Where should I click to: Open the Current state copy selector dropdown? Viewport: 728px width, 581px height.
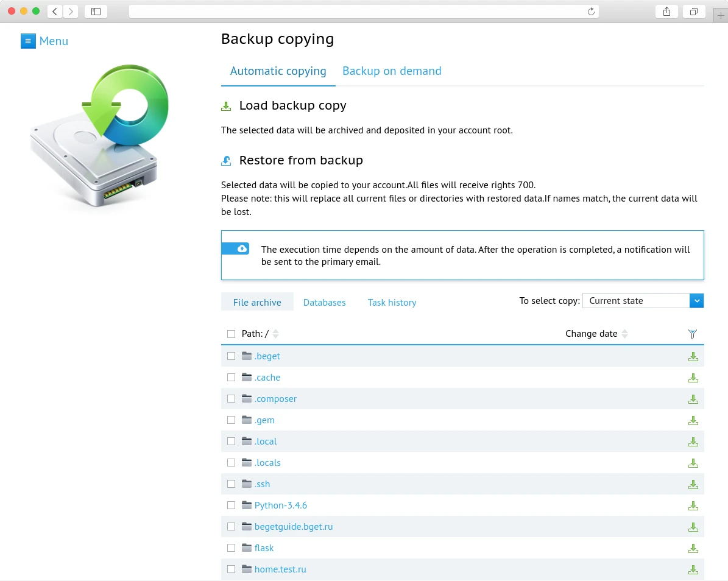click(x=643, y=300)
